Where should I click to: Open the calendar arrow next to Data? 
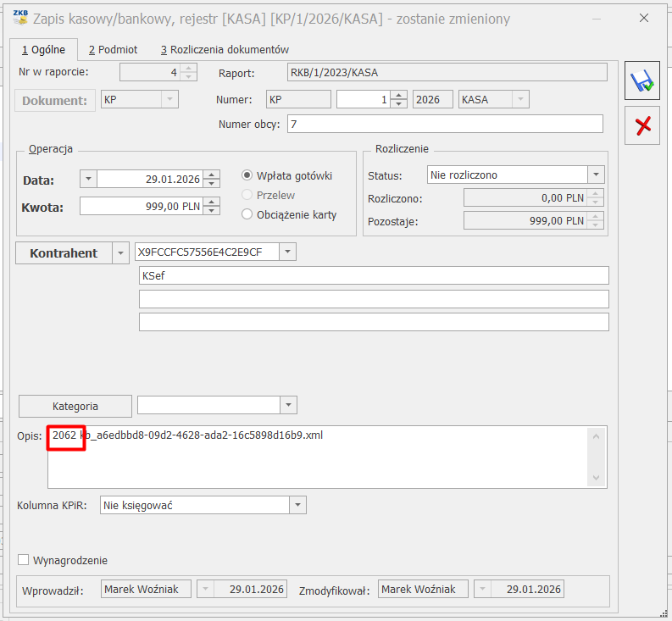click(x=89, y=179)
